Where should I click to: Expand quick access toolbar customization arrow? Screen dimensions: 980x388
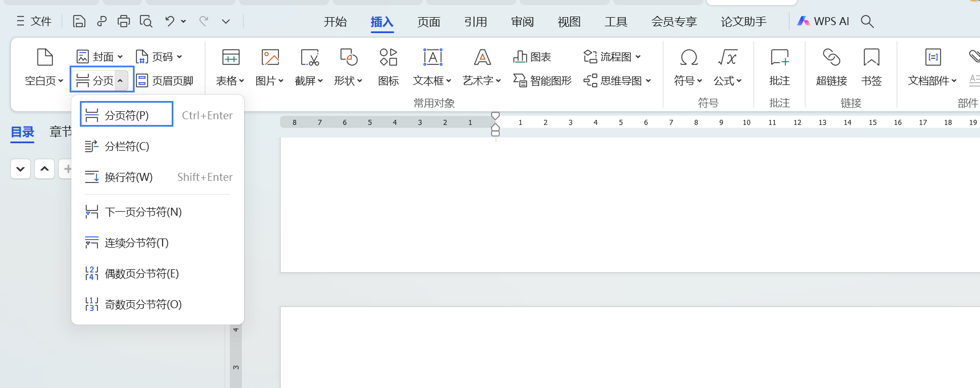point(226,22)
